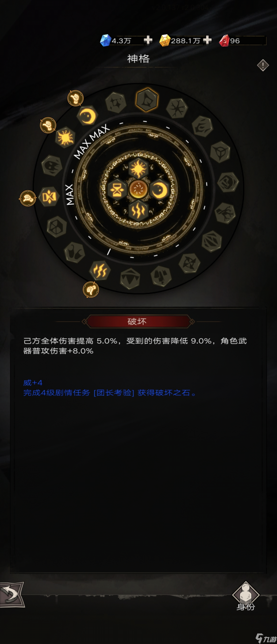
Task: Tap the center glowing godhood orb
Action: (138, 189)
